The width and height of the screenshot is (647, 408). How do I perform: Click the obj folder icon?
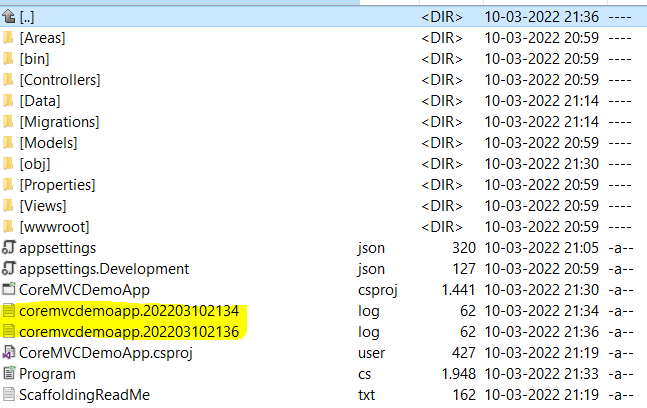point(8,164)
